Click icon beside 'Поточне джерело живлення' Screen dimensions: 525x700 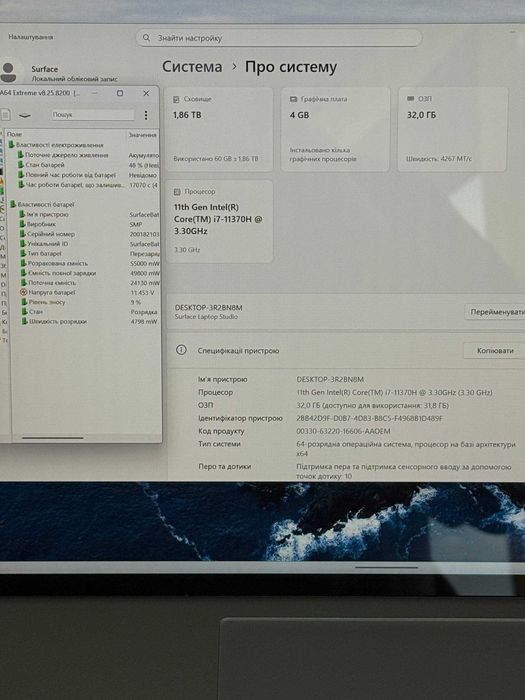pos(20,155)
